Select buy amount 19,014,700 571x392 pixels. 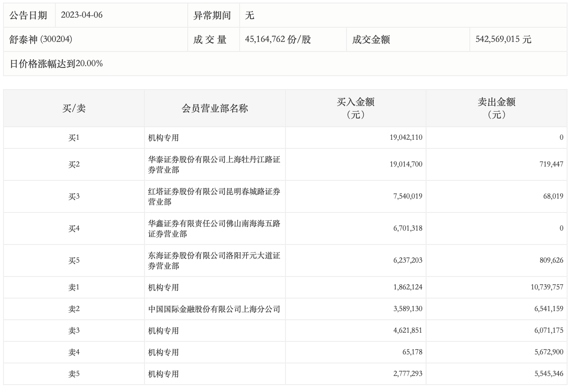[x=406, y=164]
